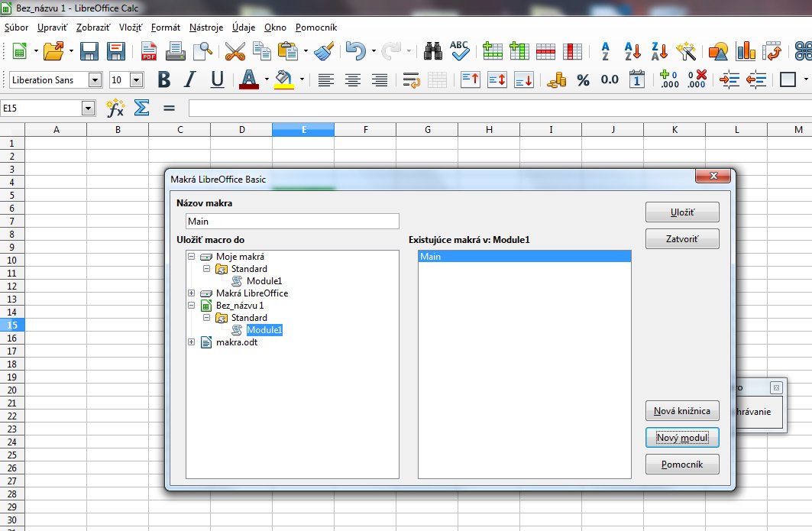The width and height of the screenshot is (812, 531).
Task: Toggle bold formatting
Action: [164, 79]
